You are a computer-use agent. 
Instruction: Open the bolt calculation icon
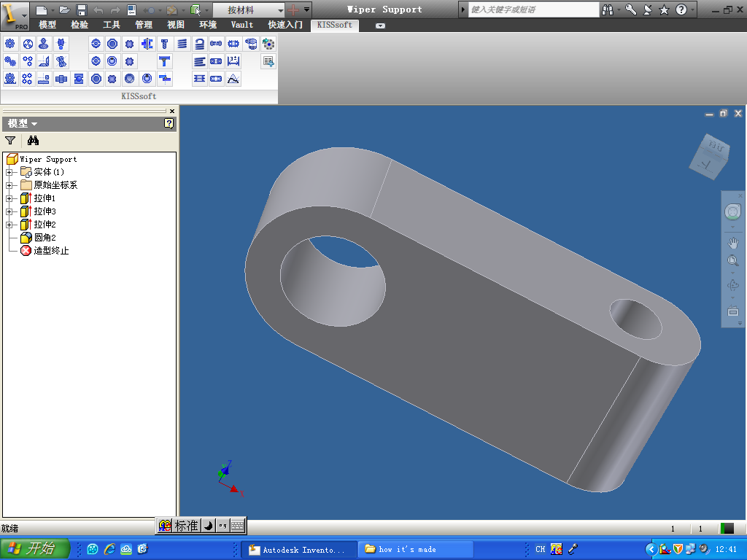click(164, 44)
